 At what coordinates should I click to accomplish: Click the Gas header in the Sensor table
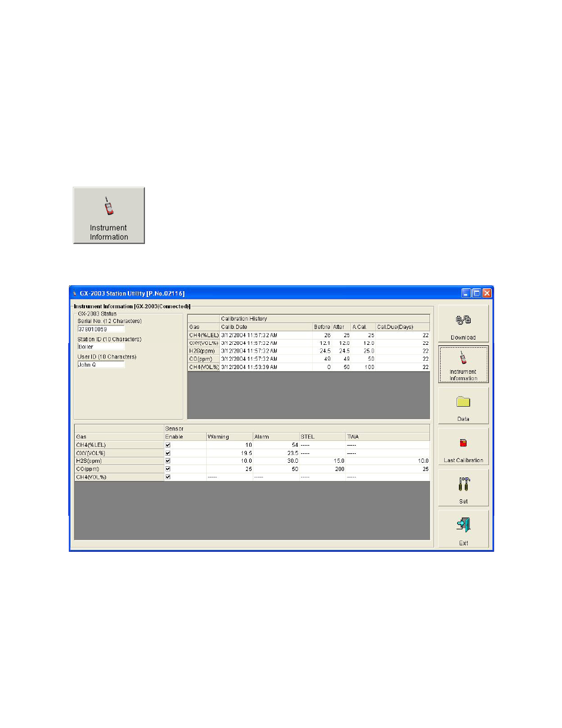119,437
